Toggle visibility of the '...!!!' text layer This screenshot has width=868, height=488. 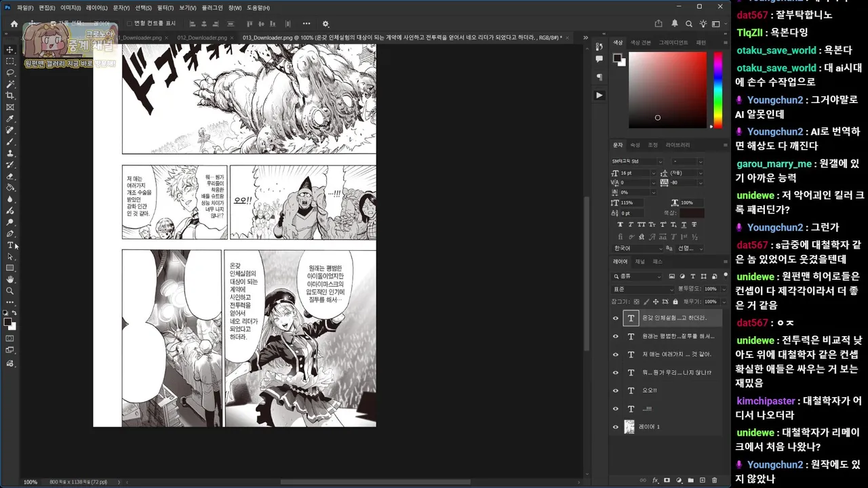(616, 409)
